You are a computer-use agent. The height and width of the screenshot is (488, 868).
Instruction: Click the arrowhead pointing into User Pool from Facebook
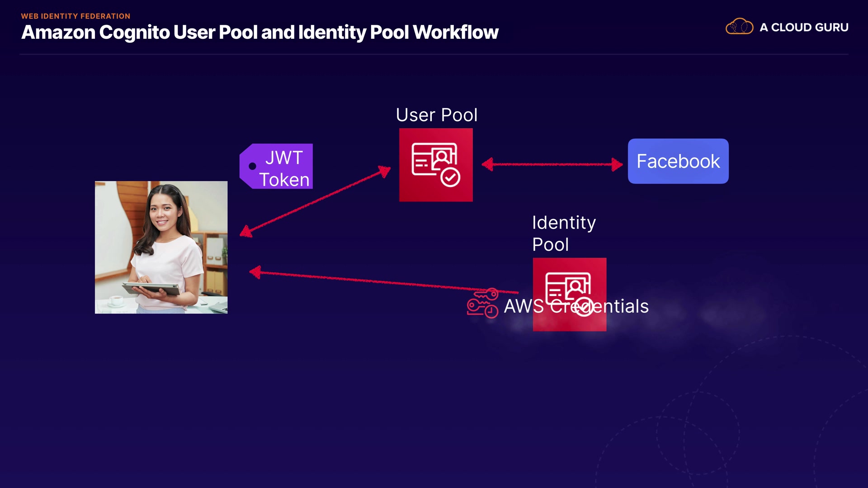pos(487,164)
